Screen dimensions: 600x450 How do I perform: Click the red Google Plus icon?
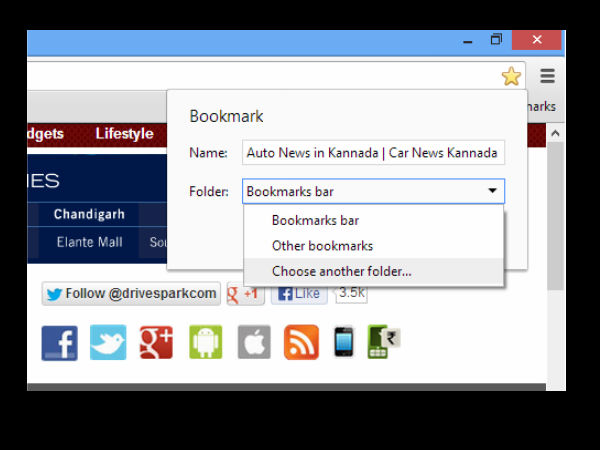tap(156, 342)
